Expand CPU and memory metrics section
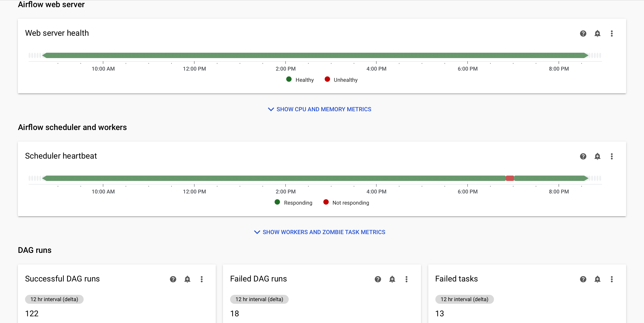This screenshot has height=323, width=644. tap(320, 109)
